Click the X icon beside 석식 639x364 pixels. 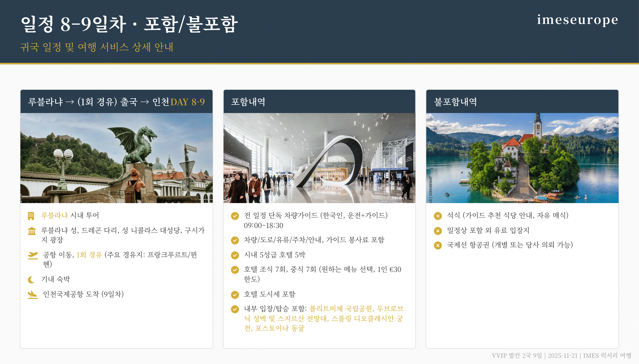click(x=438, y=216)
